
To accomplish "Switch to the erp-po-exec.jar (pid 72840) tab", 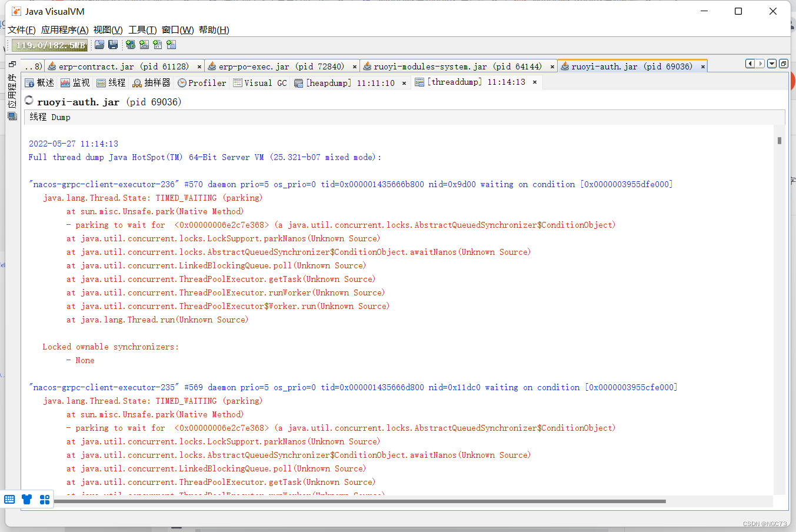I will pyautogui.click(x=281, y=66).
